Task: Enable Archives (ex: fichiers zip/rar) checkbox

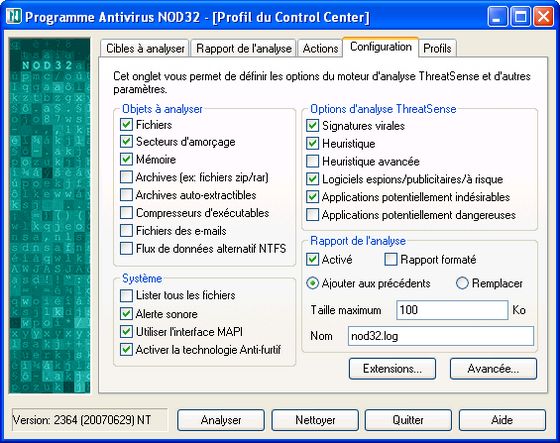Action: click(126, 177)
